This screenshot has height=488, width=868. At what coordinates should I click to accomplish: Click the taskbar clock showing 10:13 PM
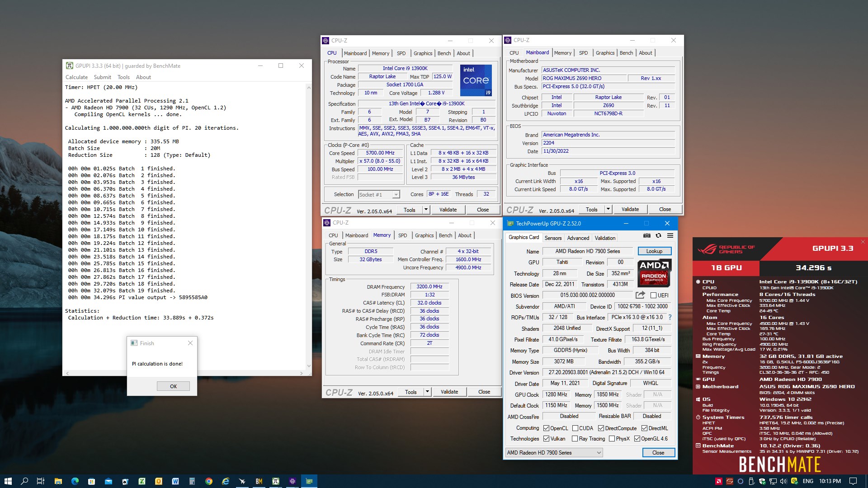point(830,481)
